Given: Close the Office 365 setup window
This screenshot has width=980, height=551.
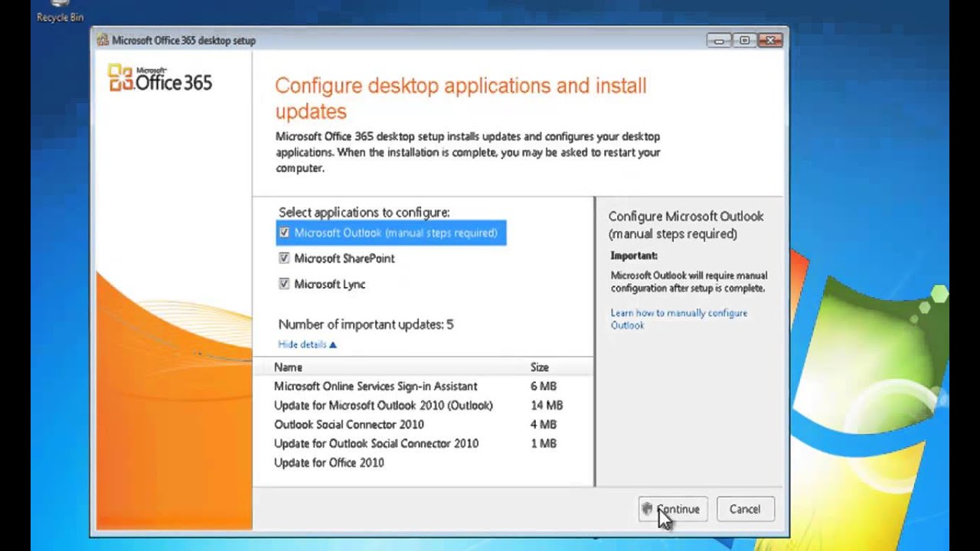Looking at the screenshot, I should 770,41.
